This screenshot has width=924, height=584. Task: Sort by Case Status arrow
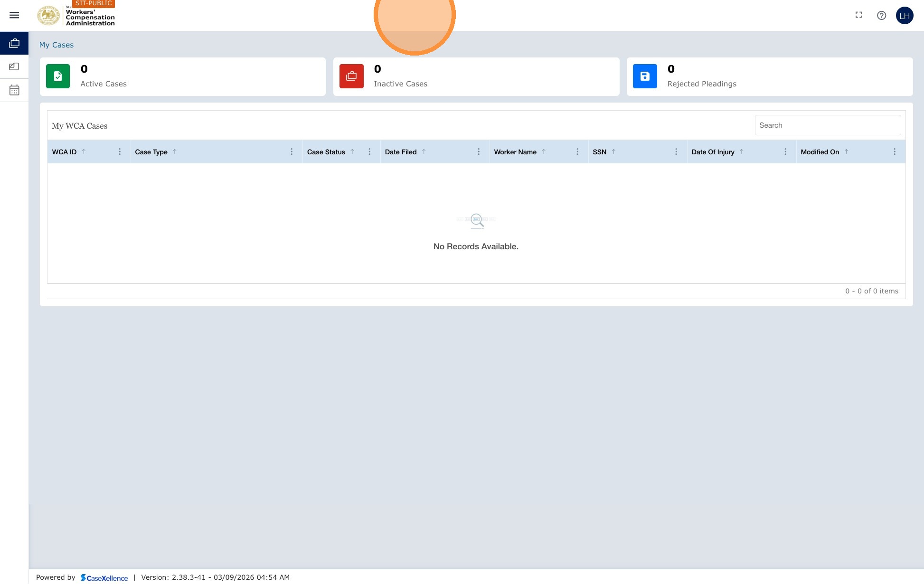point(352,151)
